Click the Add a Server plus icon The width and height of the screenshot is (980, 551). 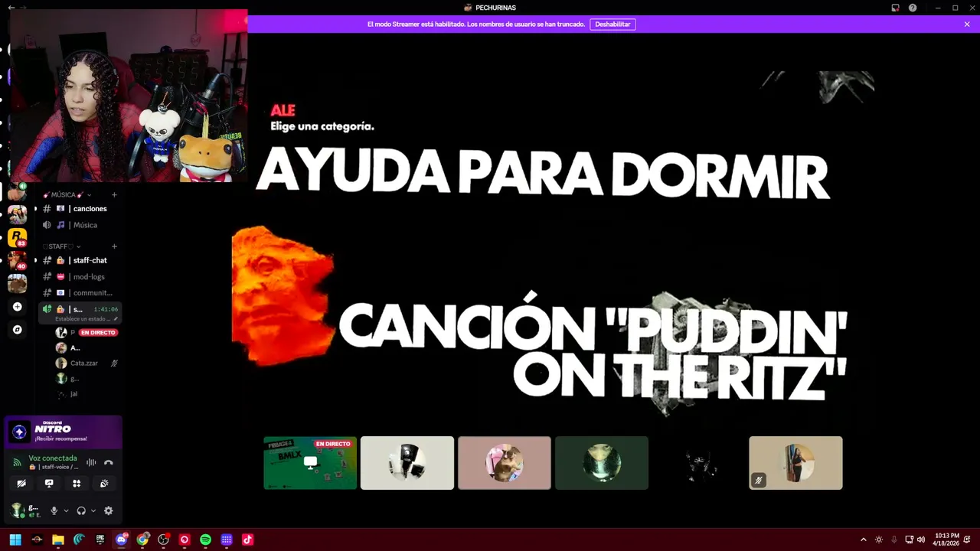click(x=17, y=307)
